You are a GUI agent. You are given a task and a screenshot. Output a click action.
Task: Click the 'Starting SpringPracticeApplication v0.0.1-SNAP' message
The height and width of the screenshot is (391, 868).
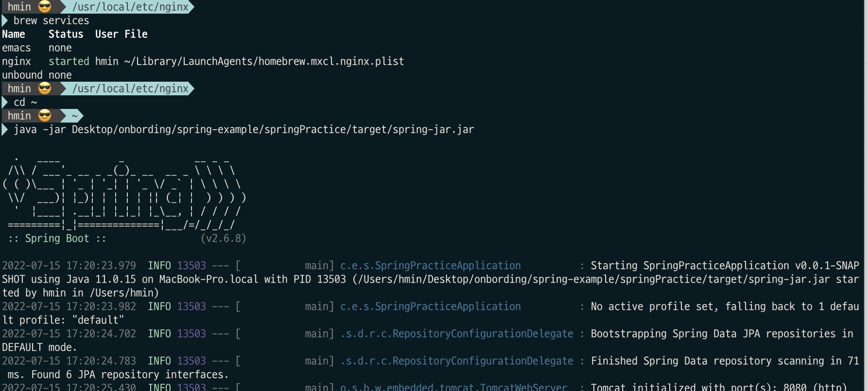tap(725, 266)
